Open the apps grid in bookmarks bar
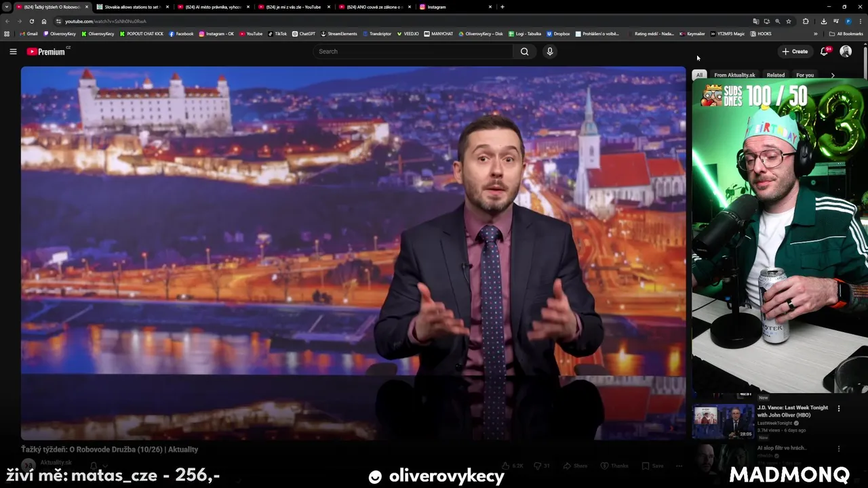868x488 pixels. tap(7, 34)
